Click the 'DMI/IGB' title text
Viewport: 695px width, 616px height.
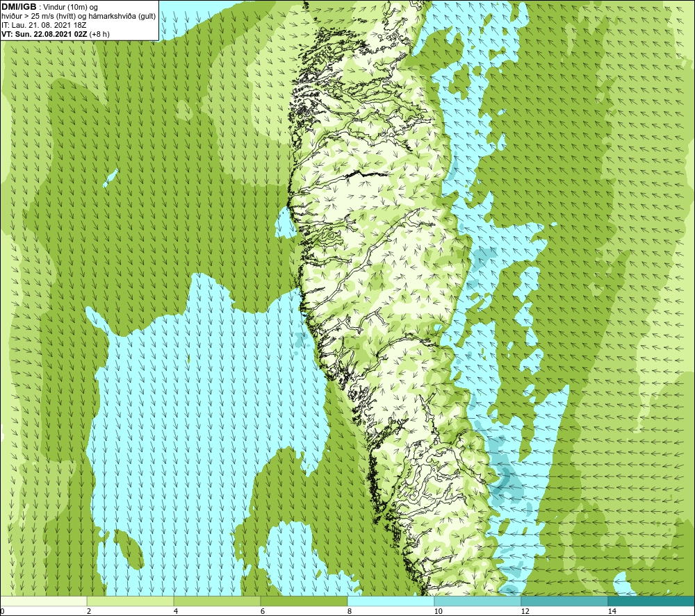[x=19, y=7]
